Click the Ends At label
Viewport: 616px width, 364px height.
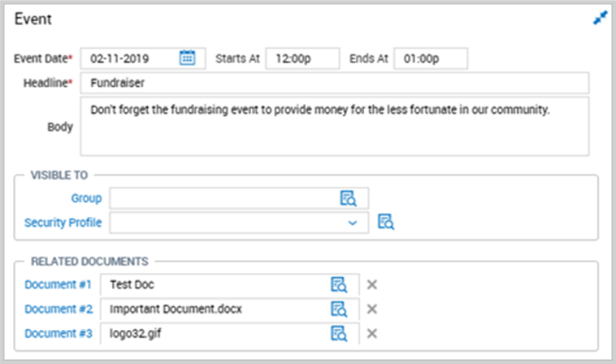[x=368, y=58]
